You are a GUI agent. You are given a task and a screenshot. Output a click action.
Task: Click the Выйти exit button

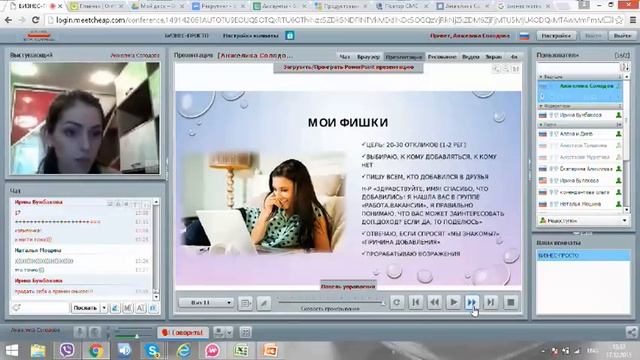tap(622, 36)
